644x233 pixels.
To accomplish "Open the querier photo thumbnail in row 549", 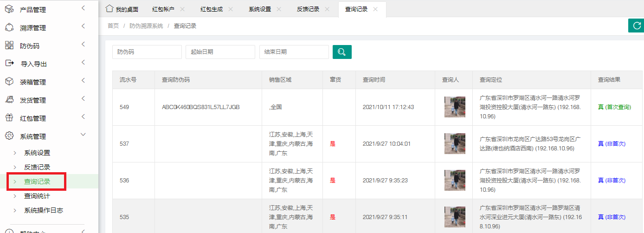I will click(454, 107).
